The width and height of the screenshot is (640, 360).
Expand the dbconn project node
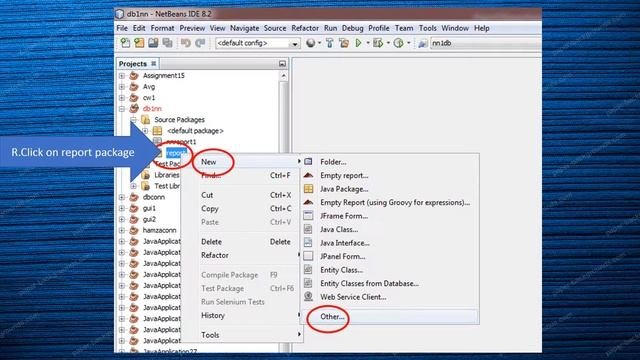coord(122,197)
